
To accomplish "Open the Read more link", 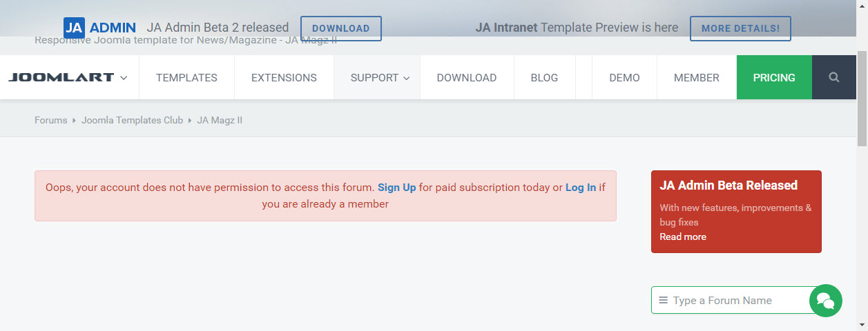I will [682, 237].
